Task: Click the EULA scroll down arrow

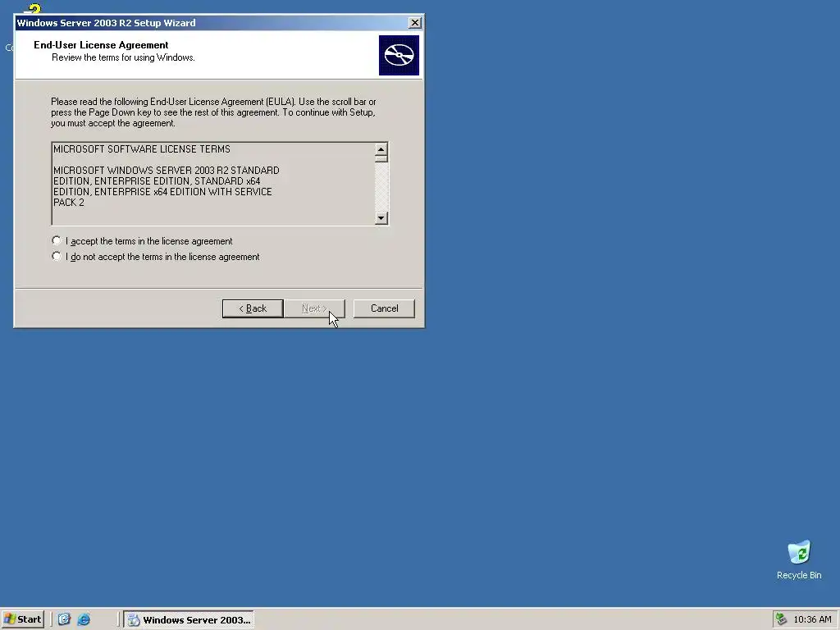Action: point(381,217)
